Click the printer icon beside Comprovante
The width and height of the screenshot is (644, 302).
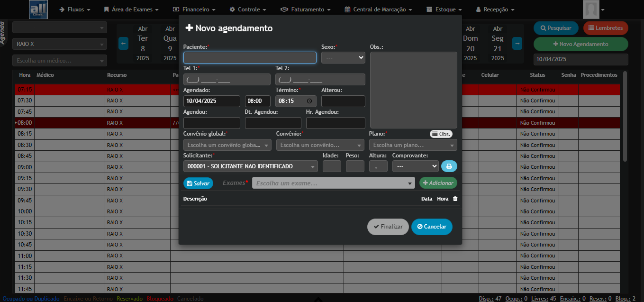point(449,166)
